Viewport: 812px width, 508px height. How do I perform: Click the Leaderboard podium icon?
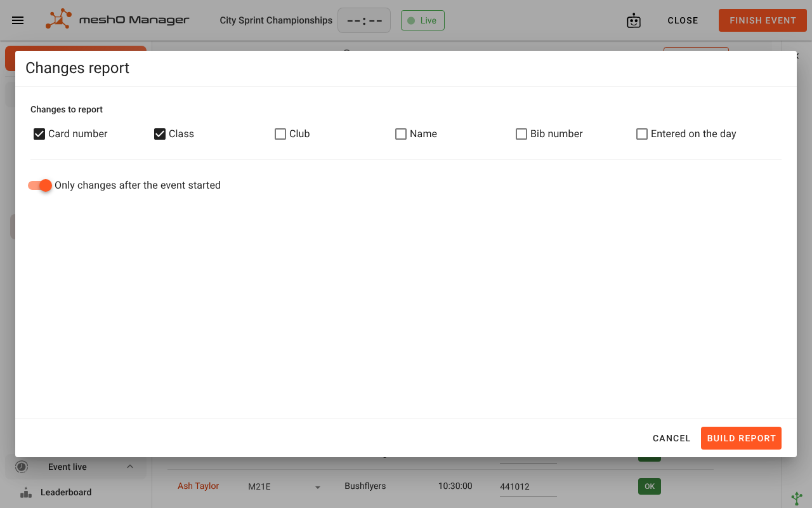point(26,492)
